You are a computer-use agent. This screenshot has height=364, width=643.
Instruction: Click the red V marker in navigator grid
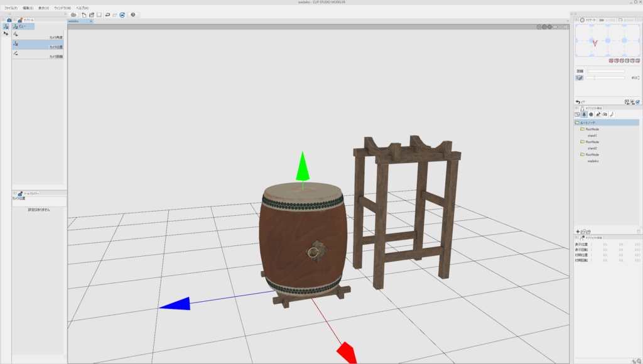(x=595, y=42)
